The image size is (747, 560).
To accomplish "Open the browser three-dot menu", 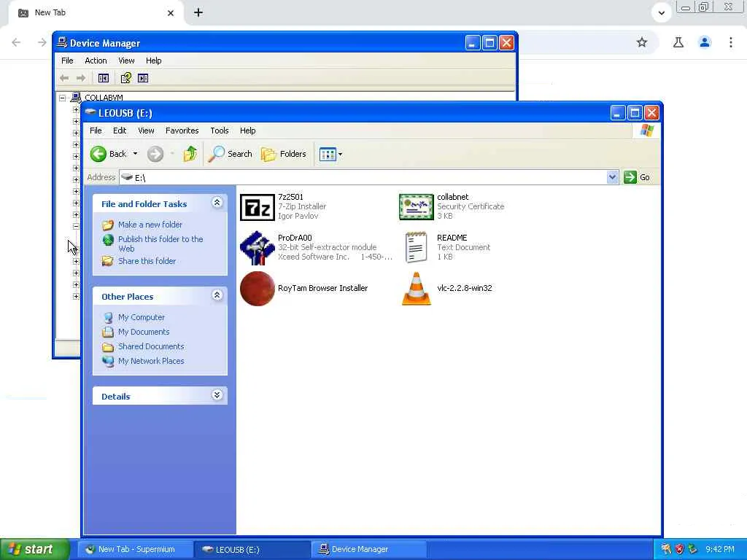I will [730, 42].
